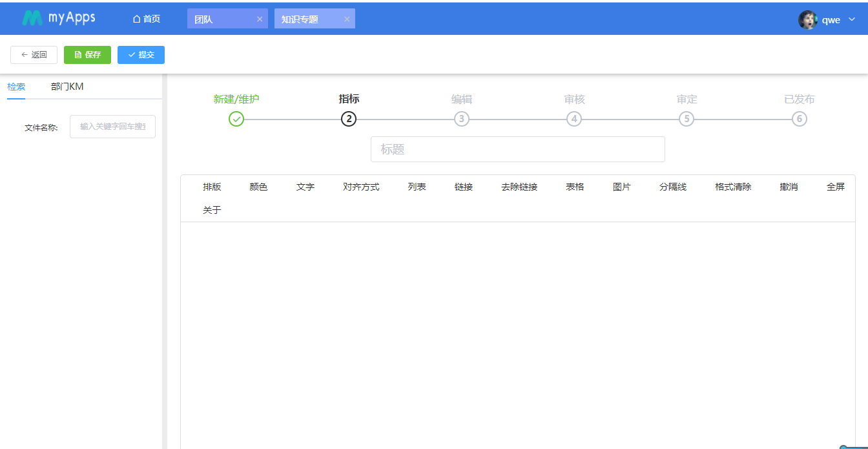Open the 对齐方式 alignment toolbar option
This screenshot has width=868, height=449.
[361, 187]
